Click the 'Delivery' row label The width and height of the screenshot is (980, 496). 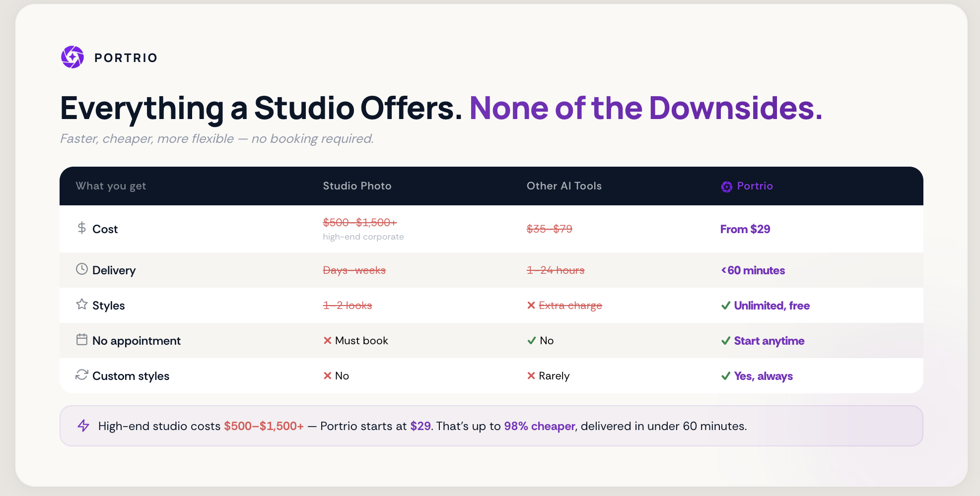coord(114,270)
